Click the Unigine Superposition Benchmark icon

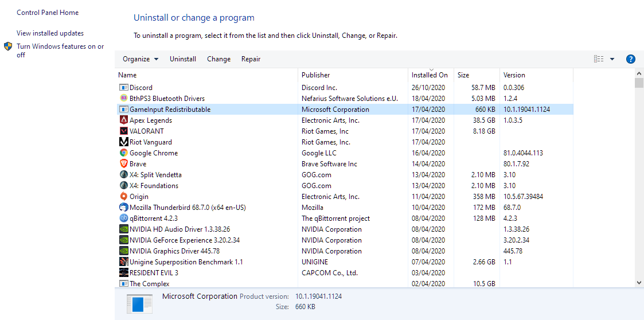(x=124, y=262)
